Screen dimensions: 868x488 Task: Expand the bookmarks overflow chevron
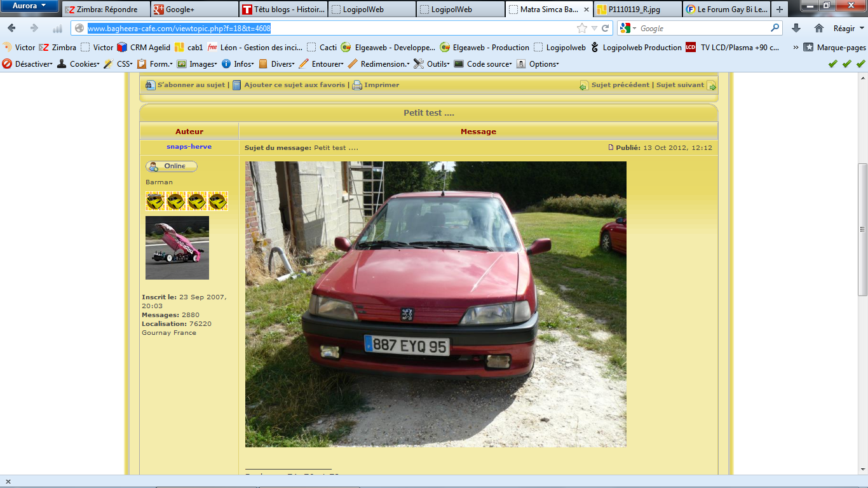[796, 47]
